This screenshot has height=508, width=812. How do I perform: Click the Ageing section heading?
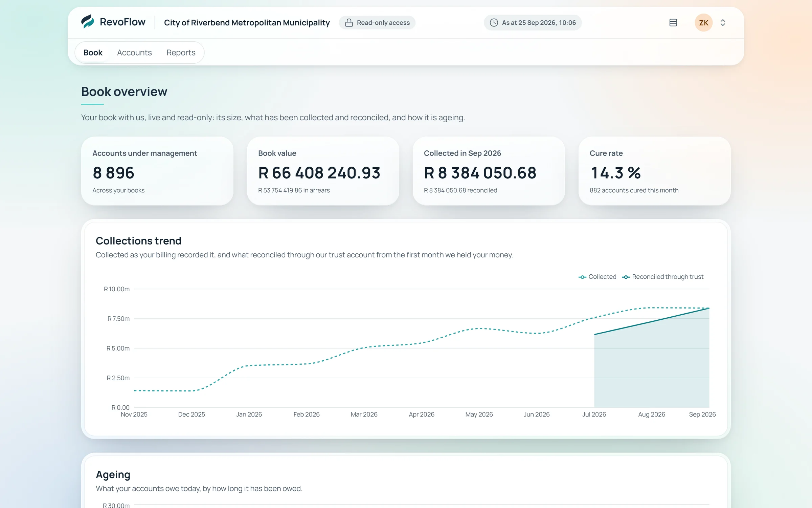113,474
